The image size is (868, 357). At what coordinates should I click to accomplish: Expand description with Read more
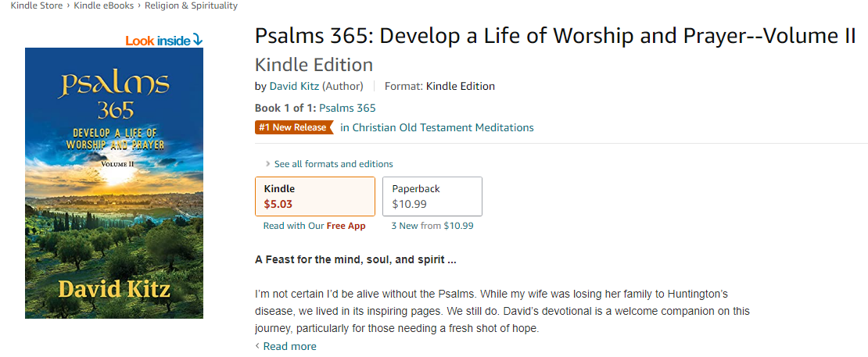tap(289, 346)
